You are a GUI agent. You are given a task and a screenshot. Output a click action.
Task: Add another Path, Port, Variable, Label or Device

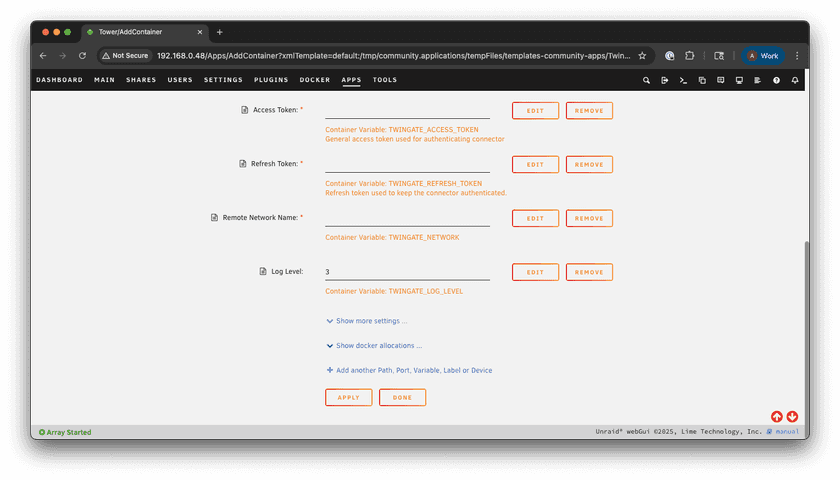coord(409,370)
